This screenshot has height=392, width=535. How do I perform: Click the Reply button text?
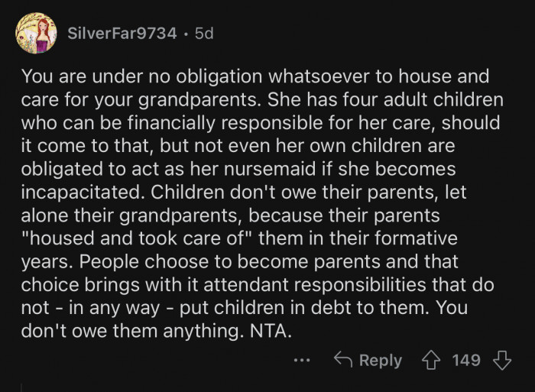coord(380,360)
